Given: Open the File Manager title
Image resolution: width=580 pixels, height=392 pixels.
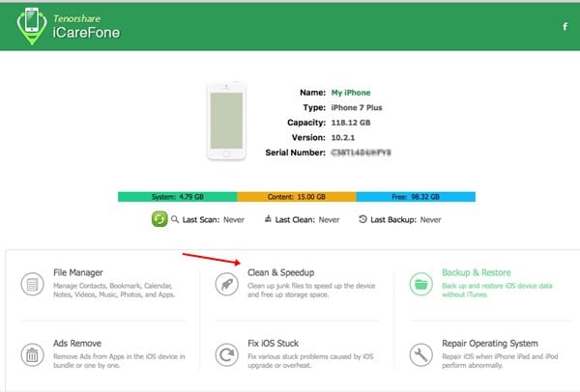Looking at the screenshot, I should pos(78,272).
